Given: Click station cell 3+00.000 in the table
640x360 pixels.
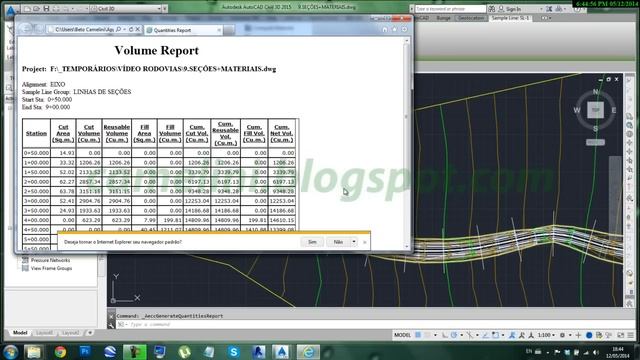Looking at the screenshot, I should (36, 201).
